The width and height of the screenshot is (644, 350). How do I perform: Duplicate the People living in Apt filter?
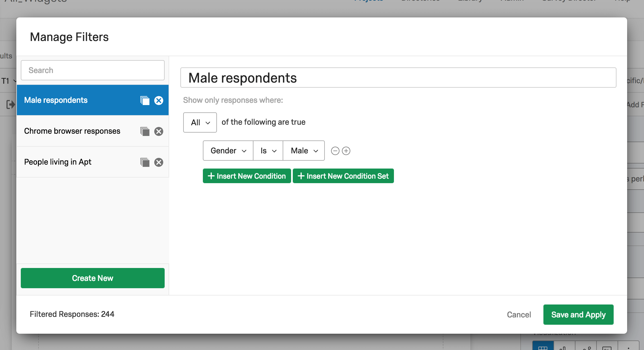(145, 162)
